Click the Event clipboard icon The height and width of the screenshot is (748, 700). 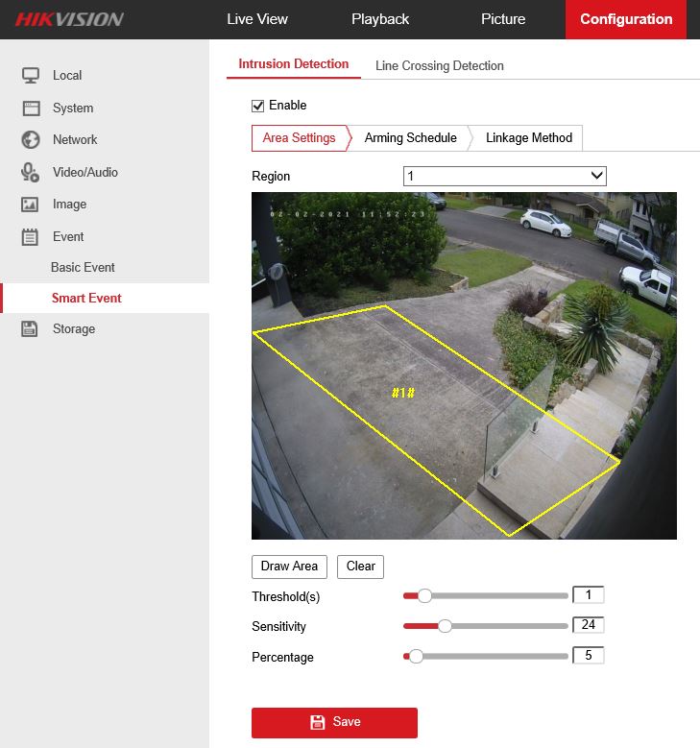31,236
